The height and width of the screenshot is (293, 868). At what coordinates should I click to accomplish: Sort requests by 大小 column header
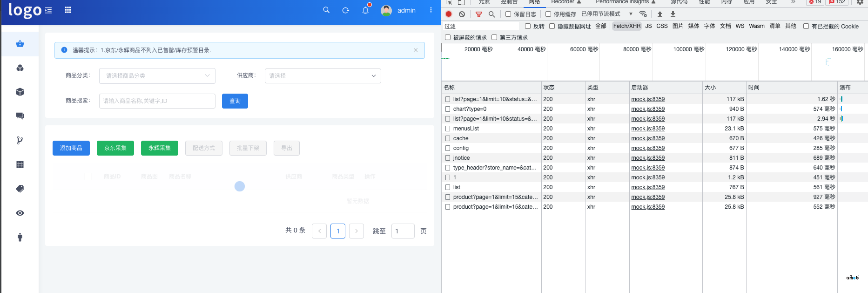tap(724, 88)
